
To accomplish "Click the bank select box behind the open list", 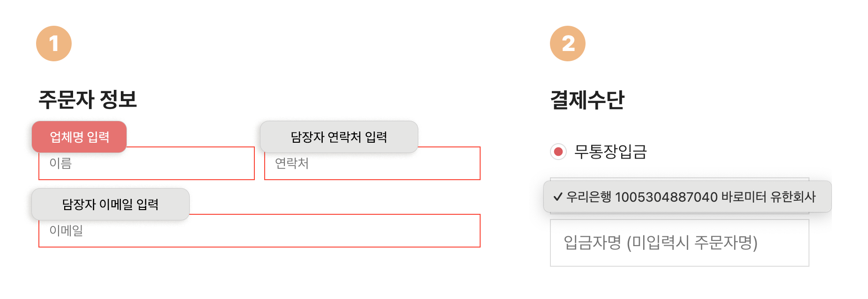I will pyautogui.click(x=679, y=179).
